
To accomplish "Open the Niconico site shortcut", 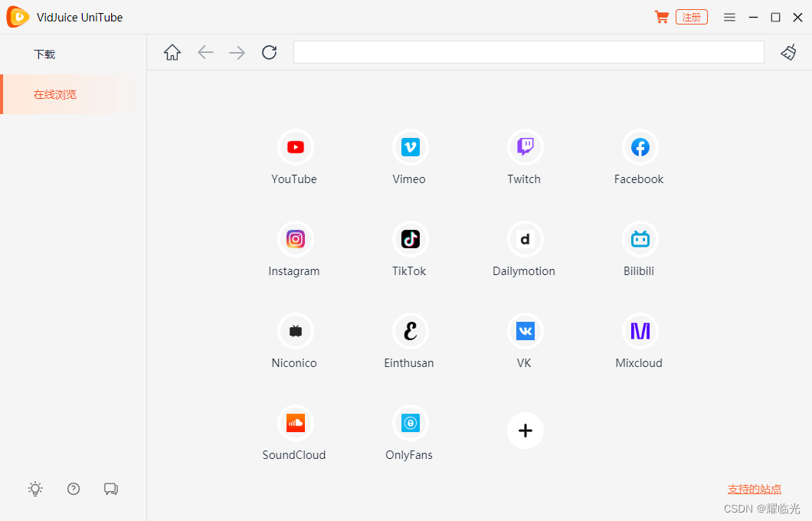I will tap(295, 331).
